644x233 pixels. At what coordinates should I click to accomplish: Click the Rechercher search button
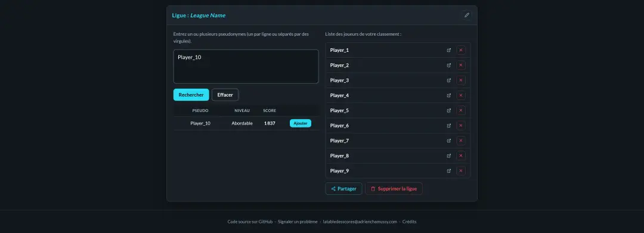[x=191, y=95]
